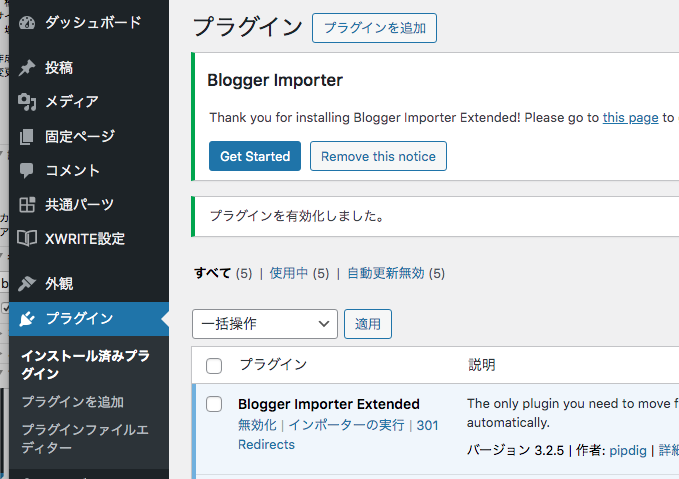
Task: Click Remove this notice button
Action: pyautogui.click(x=378, y=156)
